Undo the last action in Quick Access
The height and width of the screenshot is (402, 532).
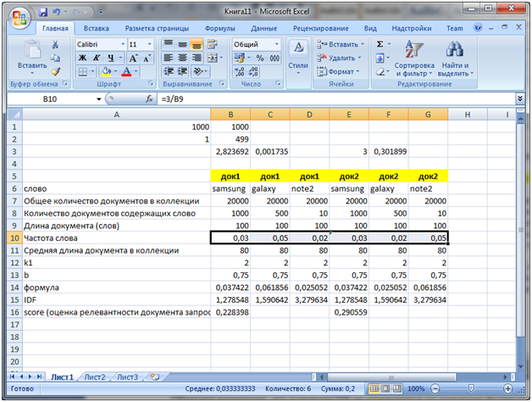click(56, 12)
